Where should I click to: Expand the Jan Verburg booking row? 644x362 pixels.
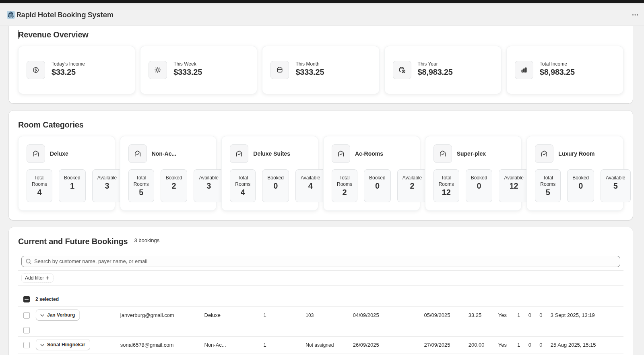pyautogui.click(x=42, y=315)
